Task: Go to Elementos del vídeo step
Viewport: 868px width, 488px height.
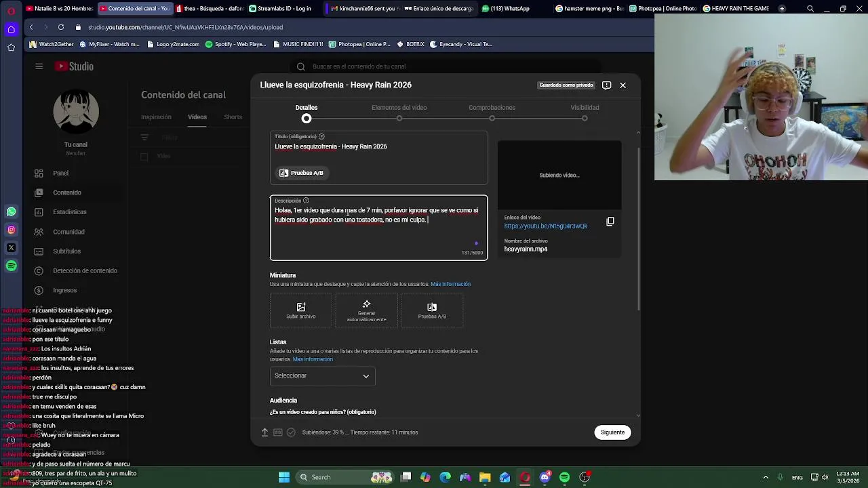Action: (x=399, y=113)
